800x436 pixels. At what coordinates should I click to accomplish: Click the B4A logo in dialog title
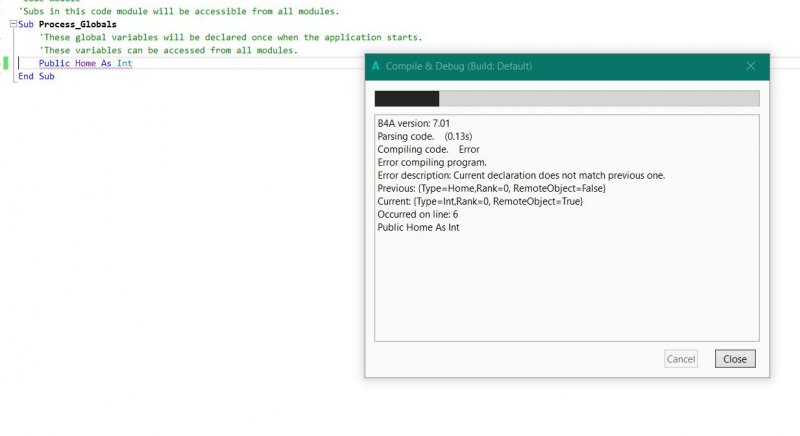(376, 66)
